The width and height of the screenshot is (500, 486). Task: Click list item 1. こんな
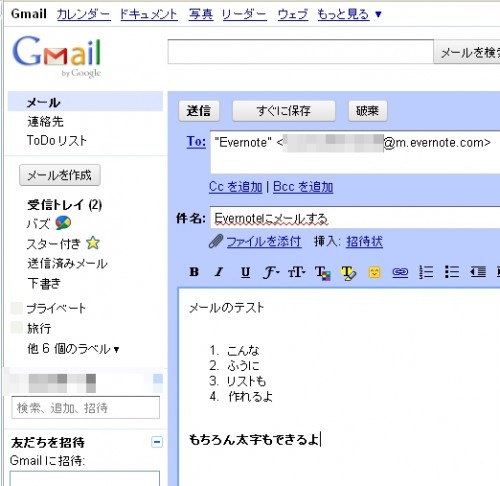point(234,350)
